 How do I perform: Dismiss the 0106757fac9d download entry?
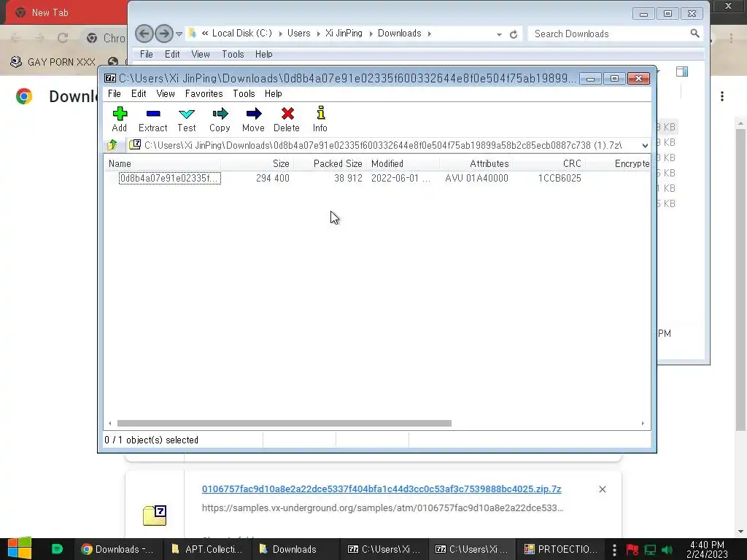pyautogui.click(x=602, y=489)
